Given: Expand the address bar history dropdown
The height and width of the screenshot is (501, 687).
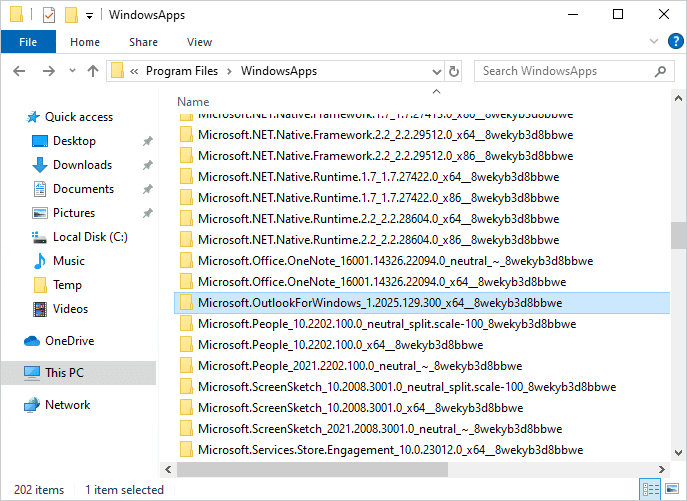Looking at the screenshot, I should coord(436,71).
